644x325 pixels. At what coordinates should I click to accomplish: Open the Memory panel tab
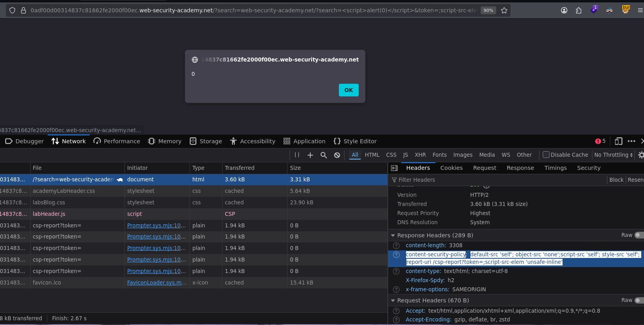(x=164, y=141)
